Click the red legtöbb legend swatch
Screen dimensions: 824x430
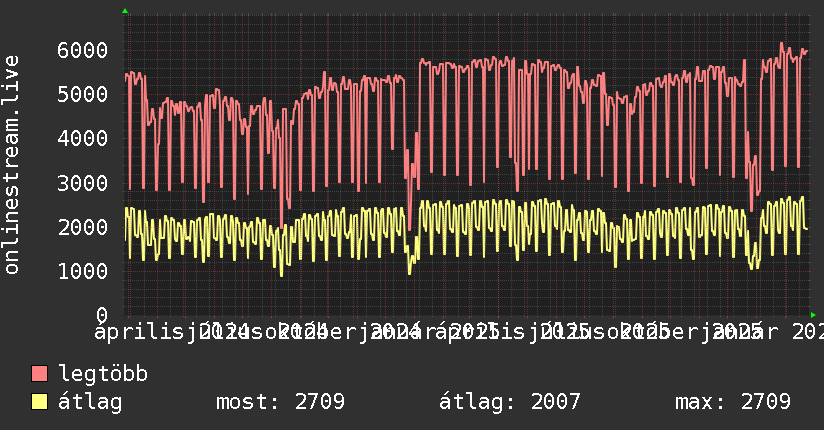(39, 374)
